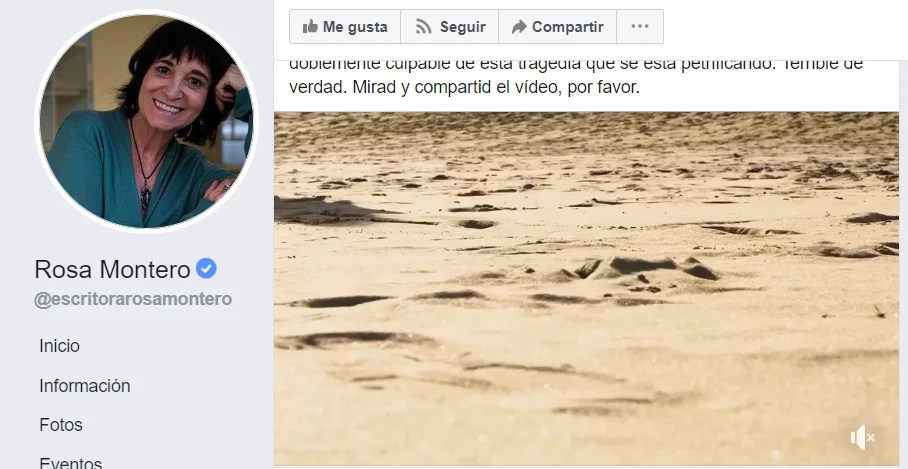908x469 pixels.
Task: Go to the Inicio section
Action: point(60,346)
